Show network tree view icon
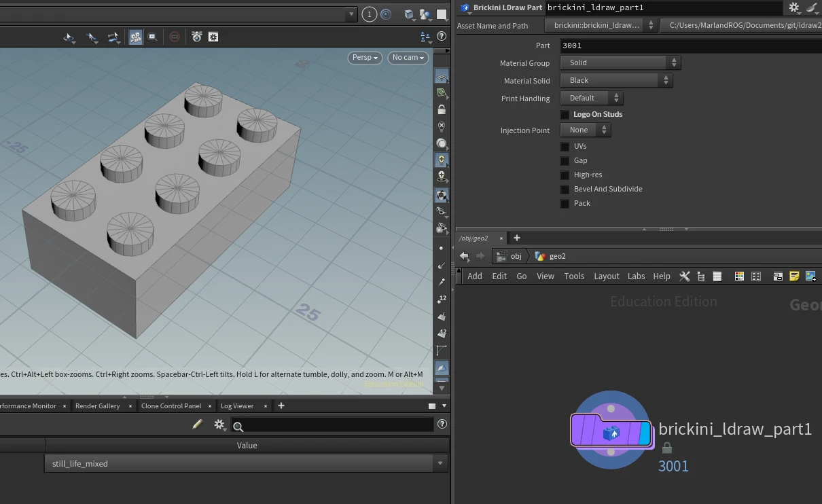 [x=701, y=276]
